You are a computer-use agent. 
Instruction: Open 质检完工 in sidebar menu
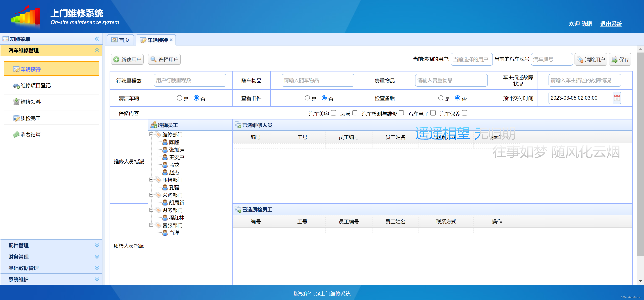(x=30, y=118)
